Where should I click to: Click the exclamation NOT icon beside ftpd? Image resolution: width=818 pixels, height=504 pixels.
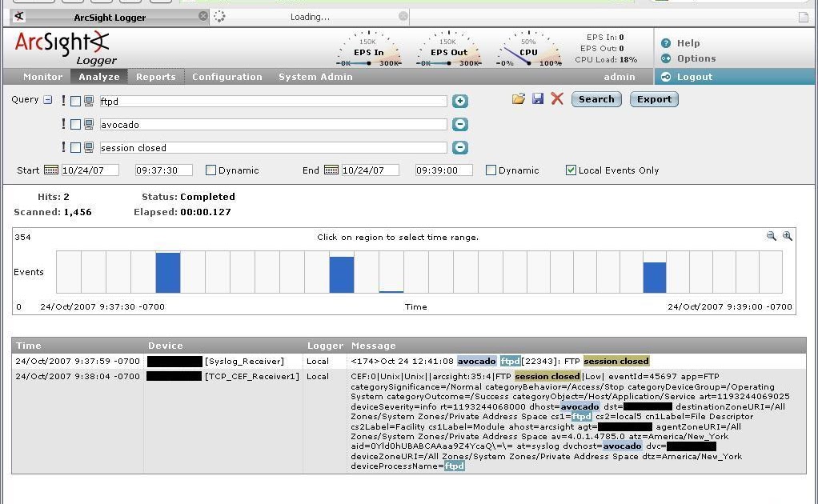click(x=64, y=101)
